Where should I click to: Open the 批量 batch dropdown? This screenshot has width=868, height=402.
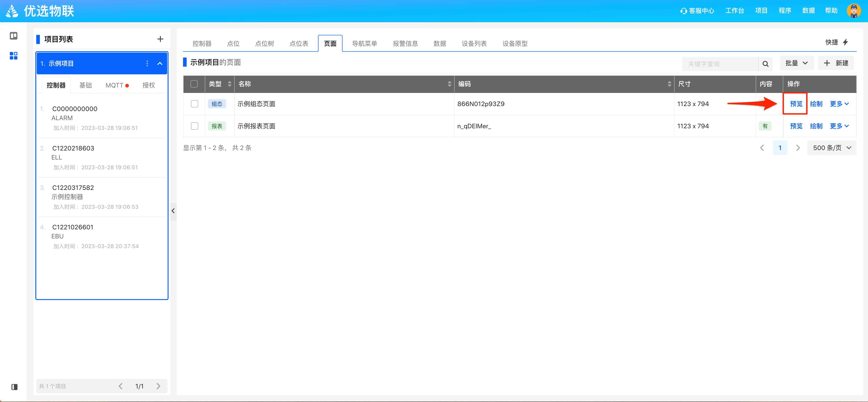pos(797,63)
